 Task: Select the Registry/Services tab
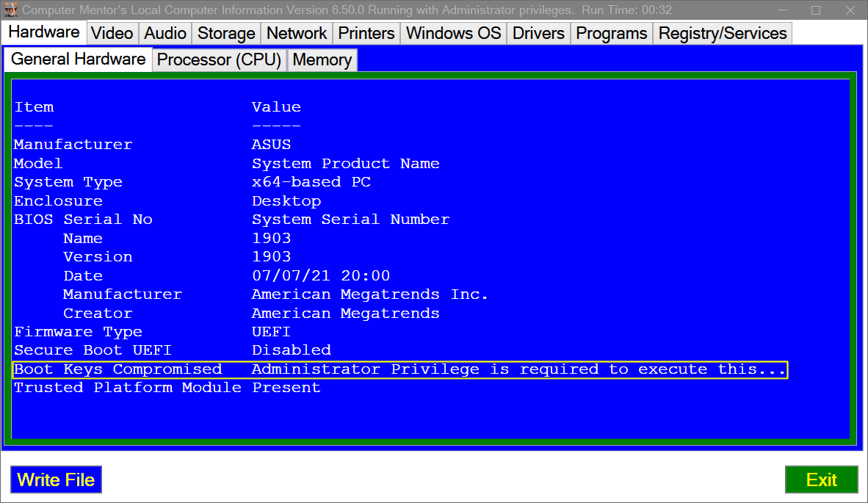click(722, 34)
